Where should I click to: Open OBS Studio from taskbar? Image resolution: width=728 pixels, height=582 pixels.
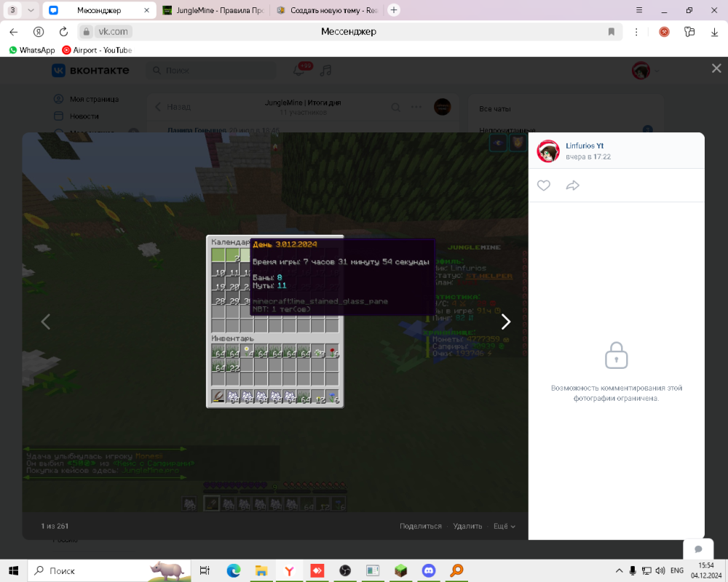pyautogui.click(x=345, y=570)
